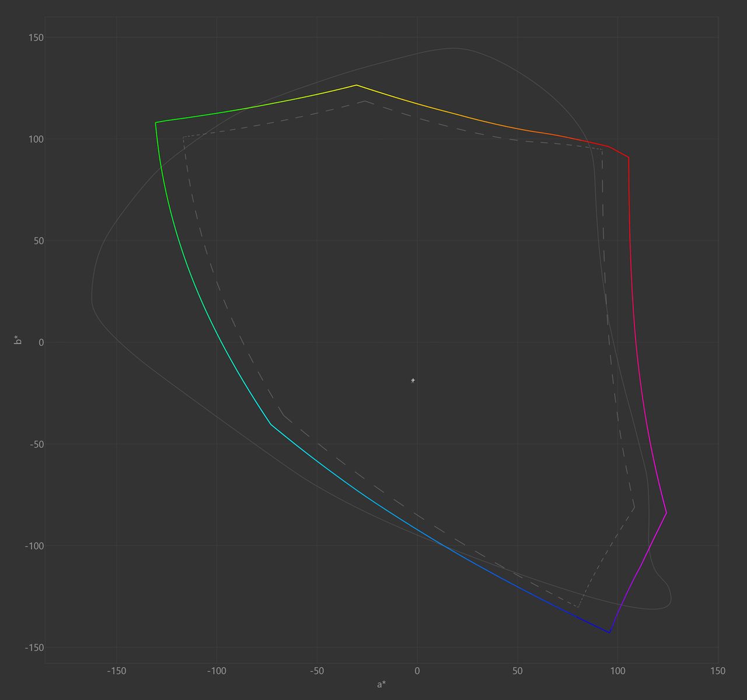Click the 150 tick label on a* axis
This screenshot has width=747, height=700.
(x=718, y=671)
